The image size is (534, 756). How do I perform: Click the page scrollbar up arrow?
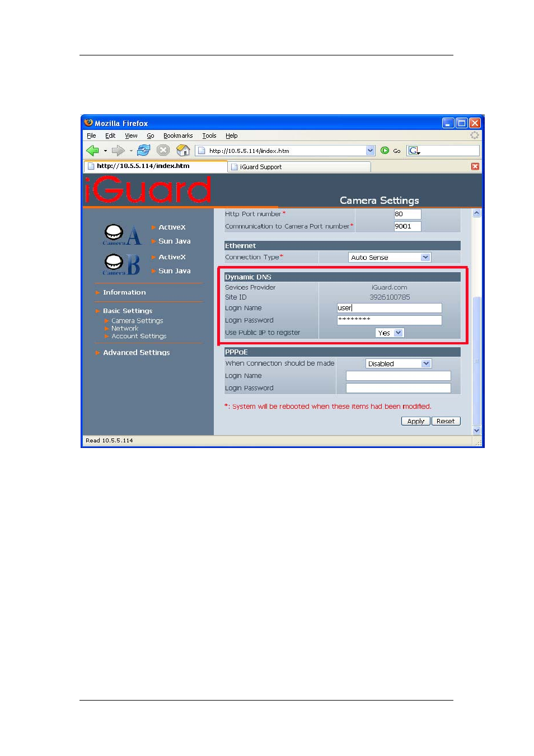point(477,213)
